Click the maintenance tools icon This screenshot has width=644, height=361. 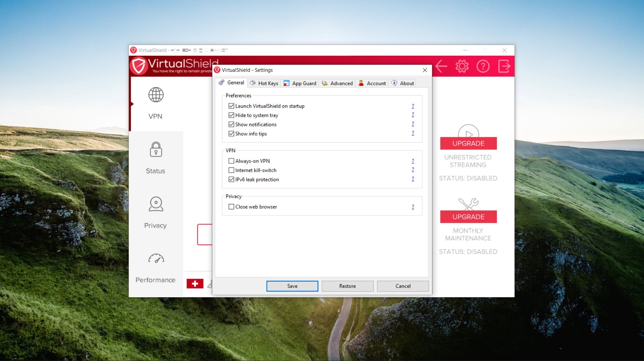(x=469, y=204)
